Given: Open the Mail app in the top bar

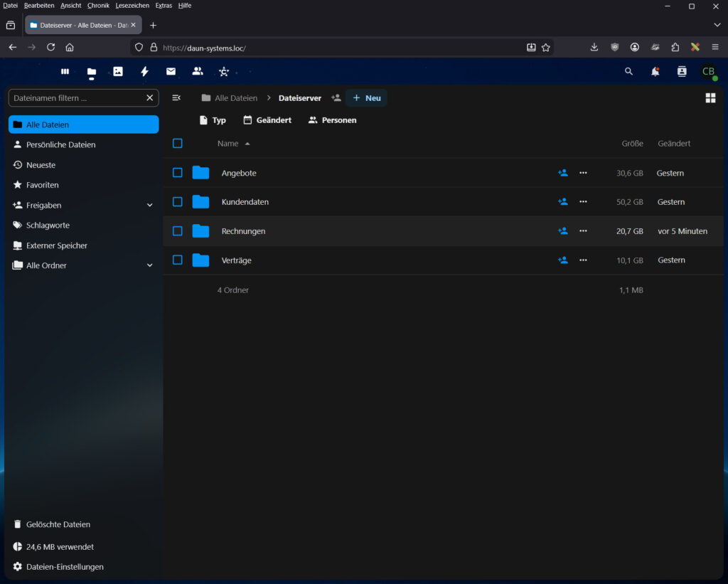Looking at the screenshot, I should [171, 71].
